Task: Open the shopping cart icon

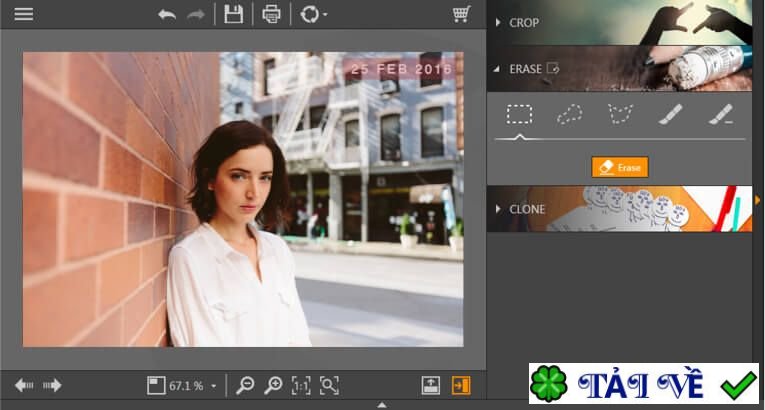Action: pos(461,14)
